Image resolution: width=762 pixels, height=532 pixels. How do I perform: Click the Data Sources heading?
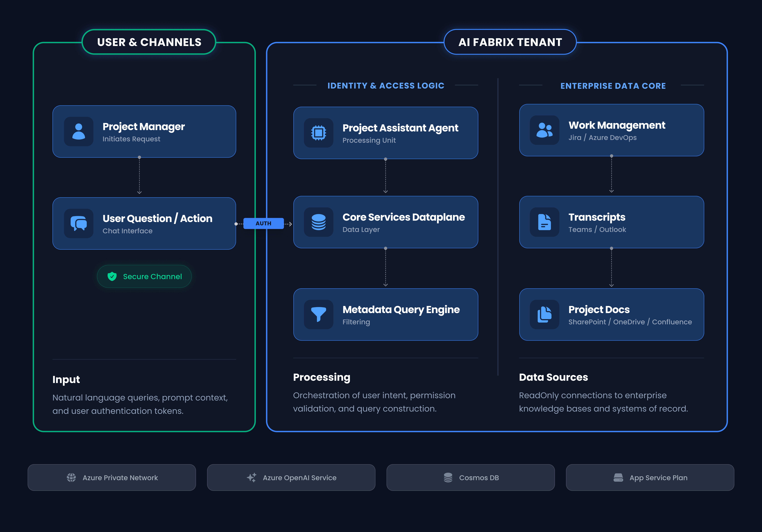click(553, 377)
